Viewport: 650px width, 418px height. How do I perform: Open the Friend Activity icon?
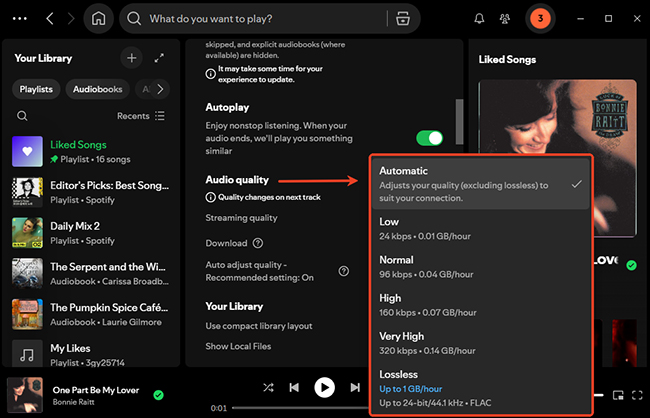pos(504,19)
